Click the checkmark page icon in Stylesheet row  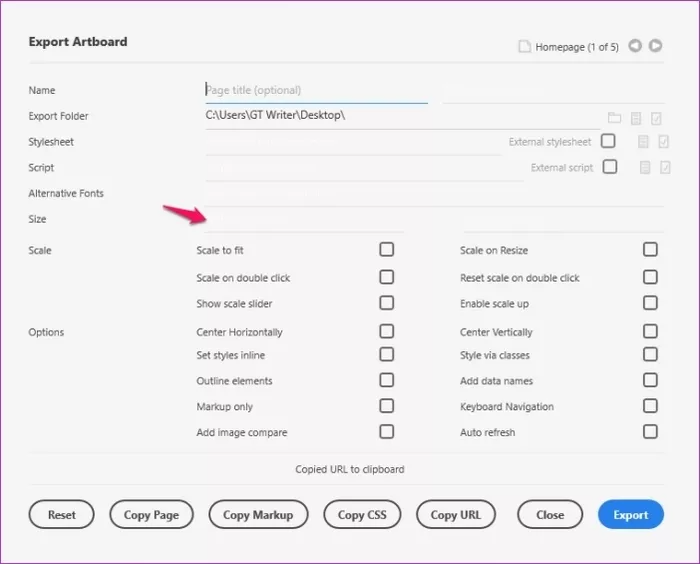tap(664, 142)
